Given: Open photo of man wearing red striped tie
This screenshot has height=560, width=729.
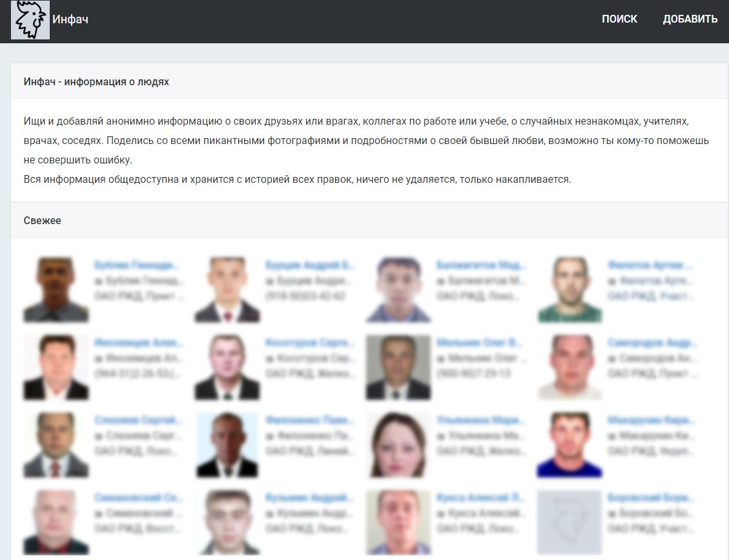Looking at the screenshot, I should (56, 444).
